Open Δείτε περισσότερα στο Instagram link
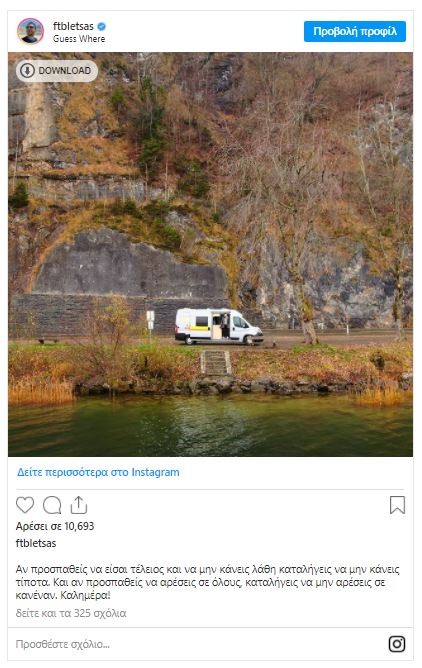This screenshot has width=422, height=668. click(x=98, y=472)
